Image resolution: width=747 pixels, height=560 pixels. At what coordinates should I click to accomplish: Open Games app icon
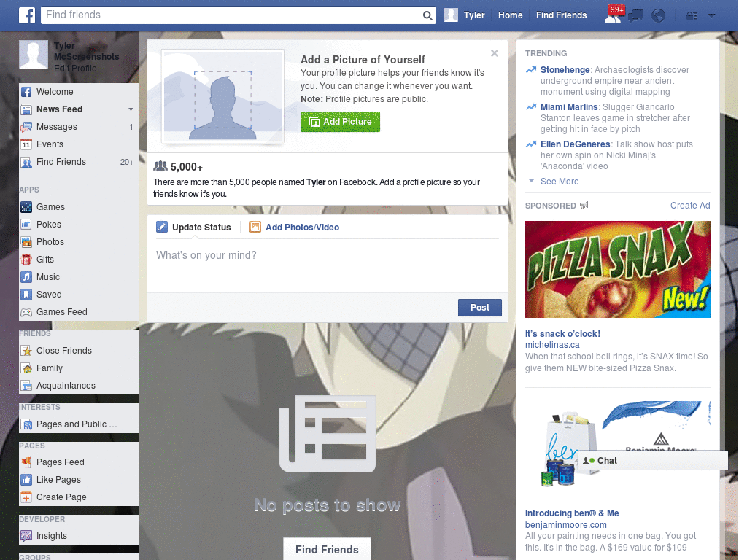26,207
